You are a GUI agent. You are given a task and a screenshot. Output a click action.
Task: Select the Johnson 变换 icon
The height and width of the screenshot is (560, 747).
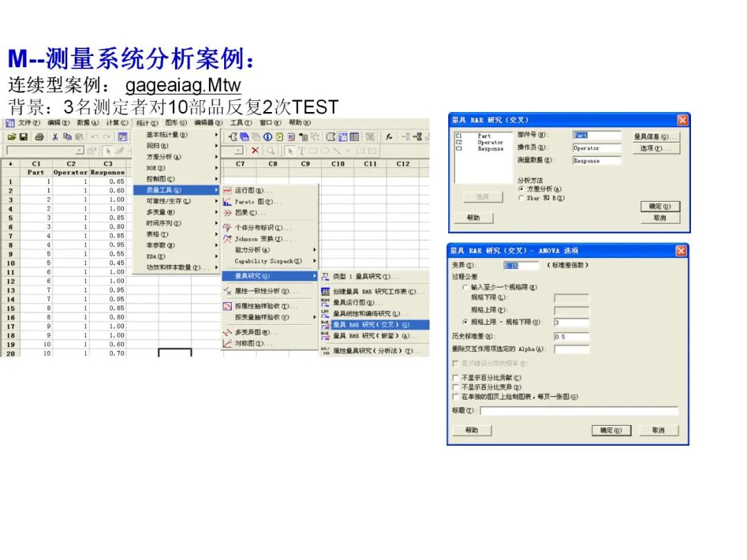click(227, 238)
